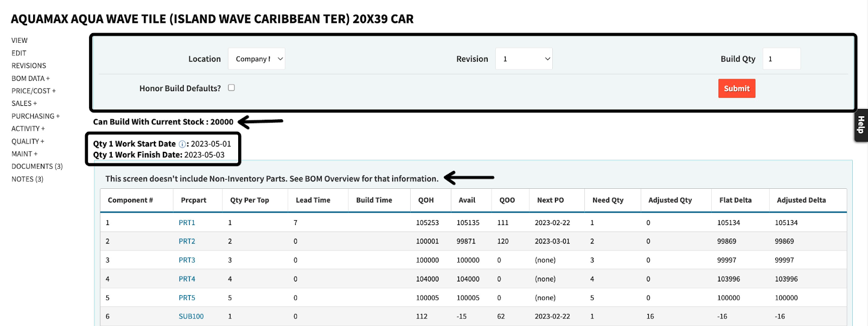
Task: Click the QOO value 62
Action: [x=501, y=317]
